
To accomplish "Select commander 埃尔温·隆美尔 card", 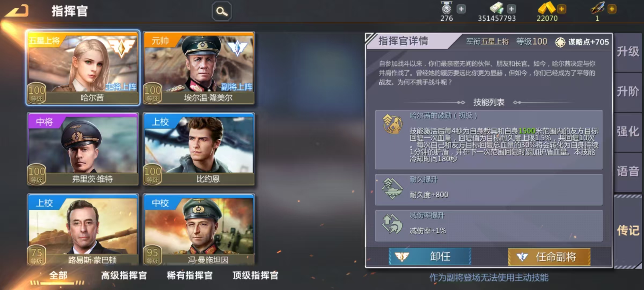I will click(199, 68).
